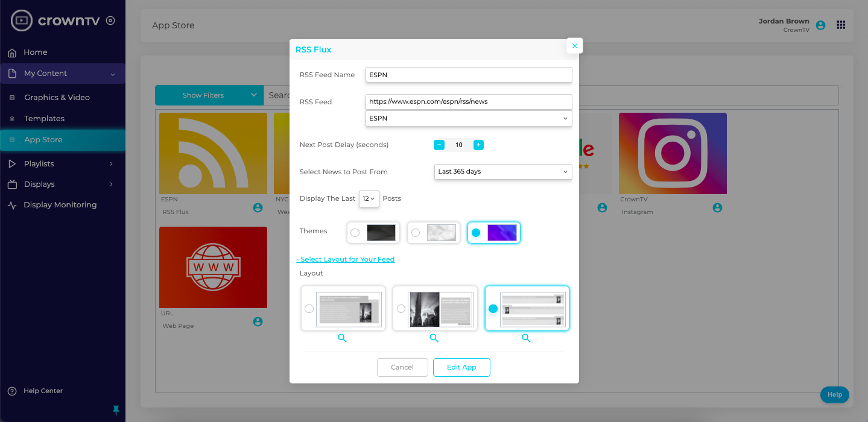Click the user icon under URL Web Page
The height and width of the screenshot is (422, 868).
pyautogui.click(x=258, y=322)
